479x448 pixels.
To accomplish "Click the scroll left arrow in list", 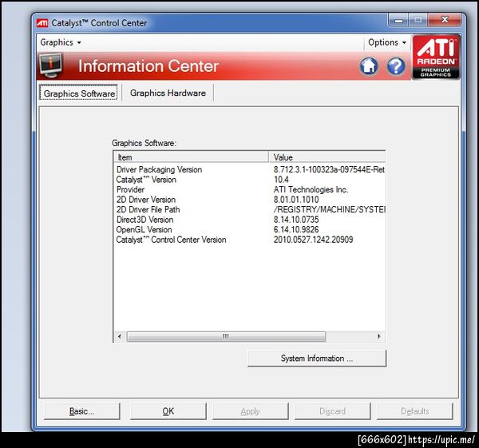I will click(x=120, y=336).
